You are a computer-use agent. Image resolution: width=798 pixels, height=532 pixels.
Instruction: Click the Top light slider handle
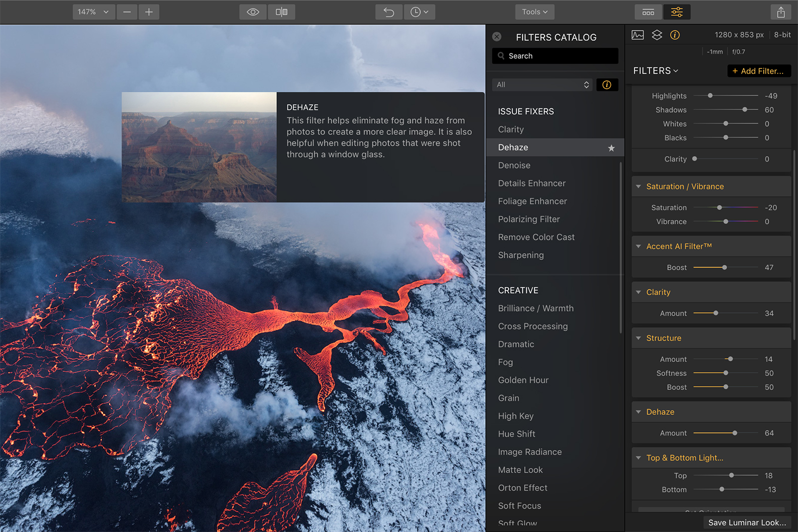coord(731,476)
